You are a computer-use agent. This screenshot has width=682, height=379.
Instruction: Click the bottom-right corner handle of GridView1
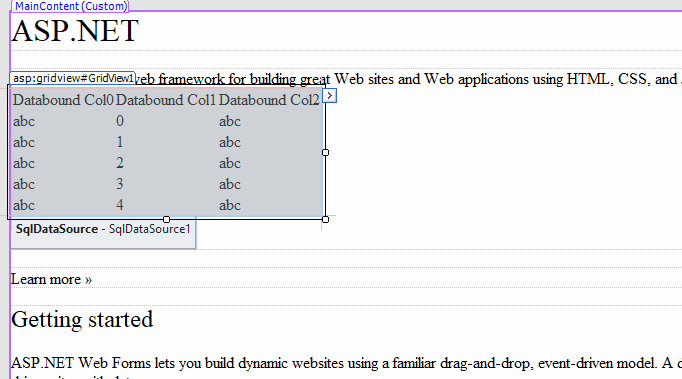(325, 219)
